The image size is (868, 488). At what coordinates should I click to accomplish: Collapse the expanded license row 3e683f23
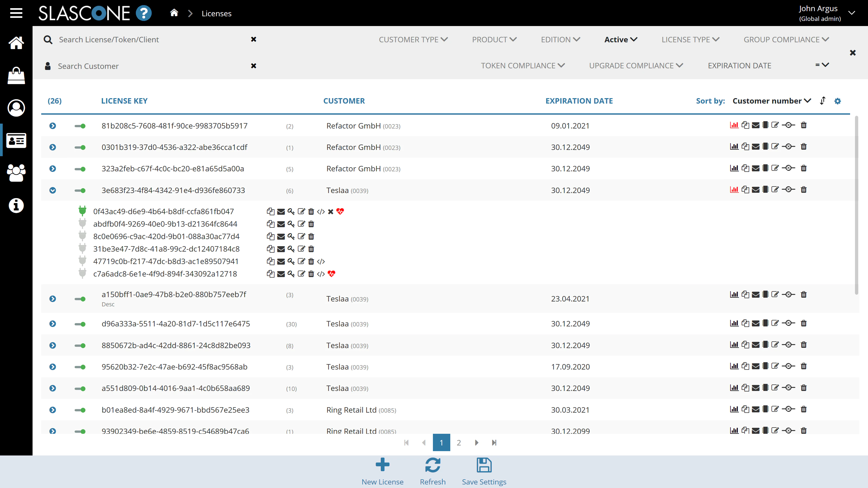[53, 190]
